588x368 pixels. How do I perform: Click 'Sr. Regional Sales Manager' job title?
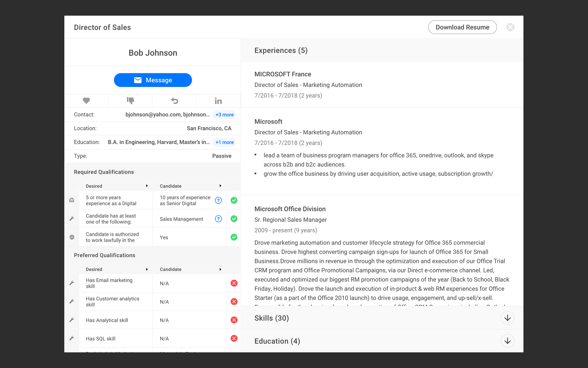point(291,220)
